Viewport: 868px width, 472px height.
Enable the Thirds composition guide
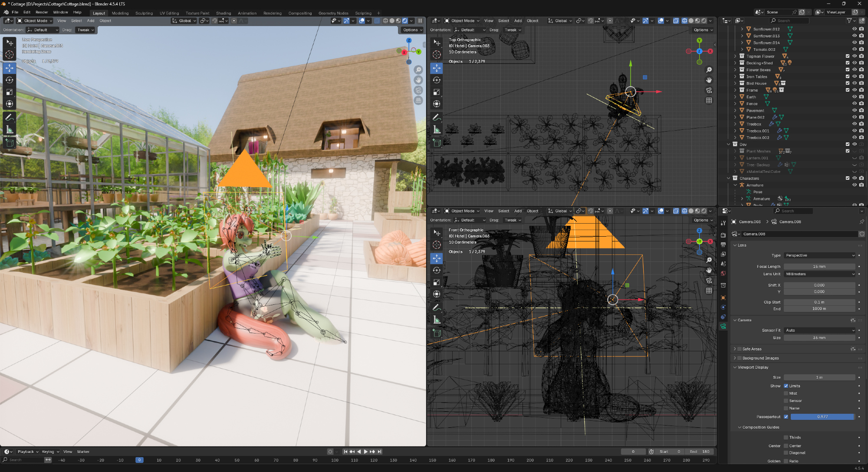tap(786, 438)
